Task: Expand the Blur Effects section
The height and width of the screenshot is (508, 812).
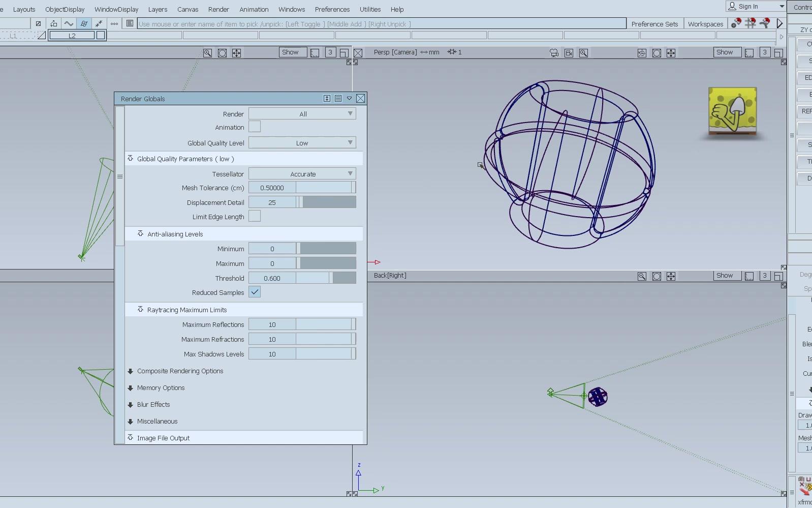Action: click(x=153, y=405)
